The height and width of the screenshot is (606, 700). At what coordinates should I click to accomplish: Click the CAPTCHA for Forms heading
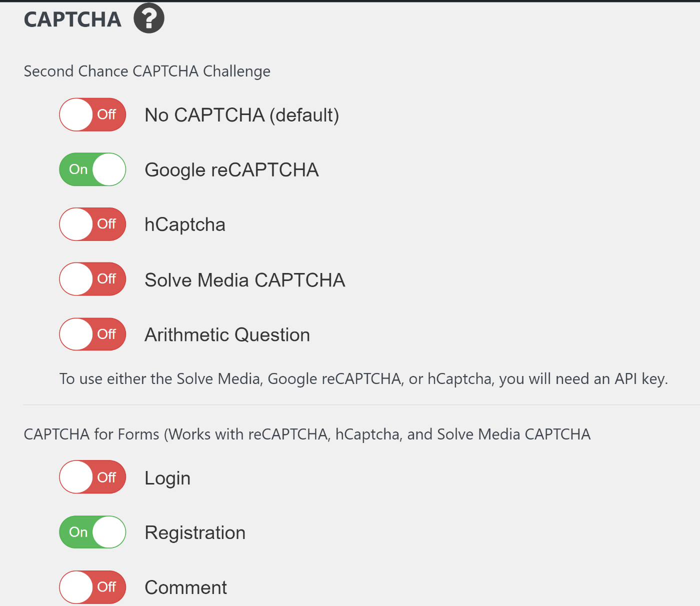[x=307, y=434]
